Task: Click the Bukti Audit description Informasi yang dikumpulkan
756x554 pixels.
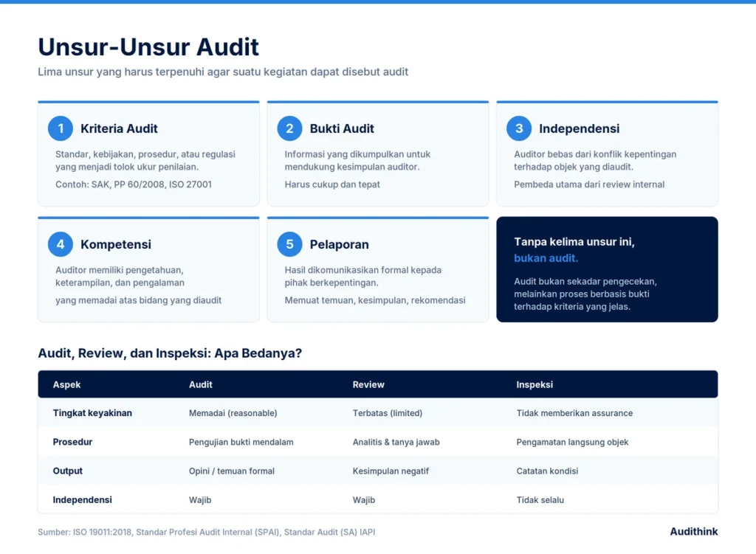Action: pyautogui.click(x=357, y=160)
